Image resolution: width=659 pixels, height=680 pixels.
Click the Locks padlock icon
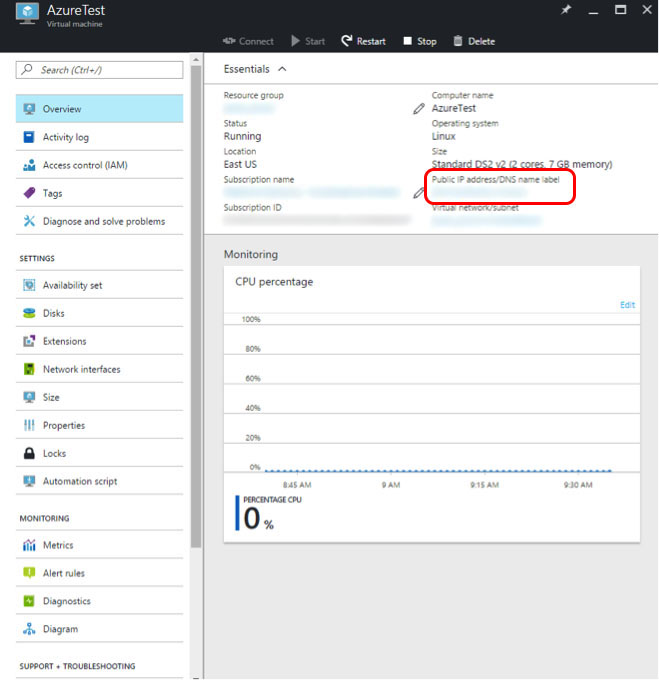tap(29, 453)
